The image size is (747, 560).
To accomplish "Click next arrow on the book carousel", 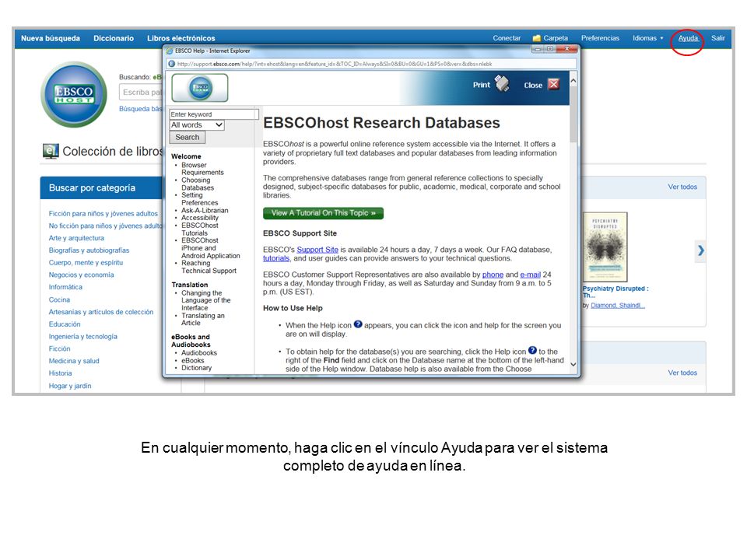I will tap(700, 250).
